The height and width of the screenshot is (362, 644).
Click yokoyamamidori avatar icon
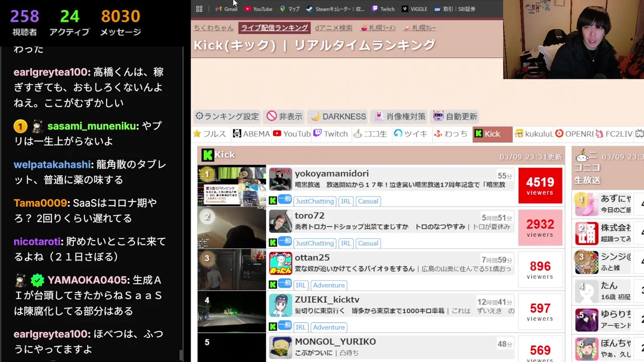coord(280,179)
